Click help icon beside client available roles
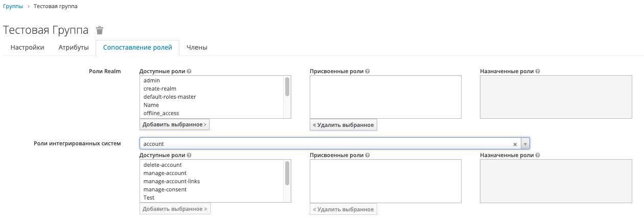 (189, 155)
